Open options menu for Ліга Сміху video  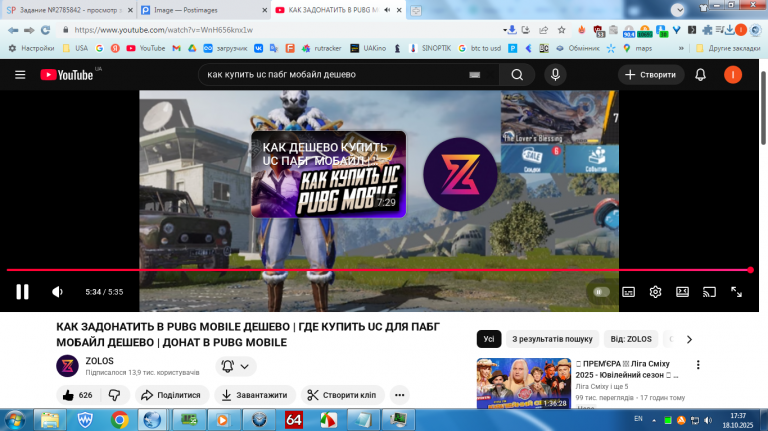(x=698, y=365)
